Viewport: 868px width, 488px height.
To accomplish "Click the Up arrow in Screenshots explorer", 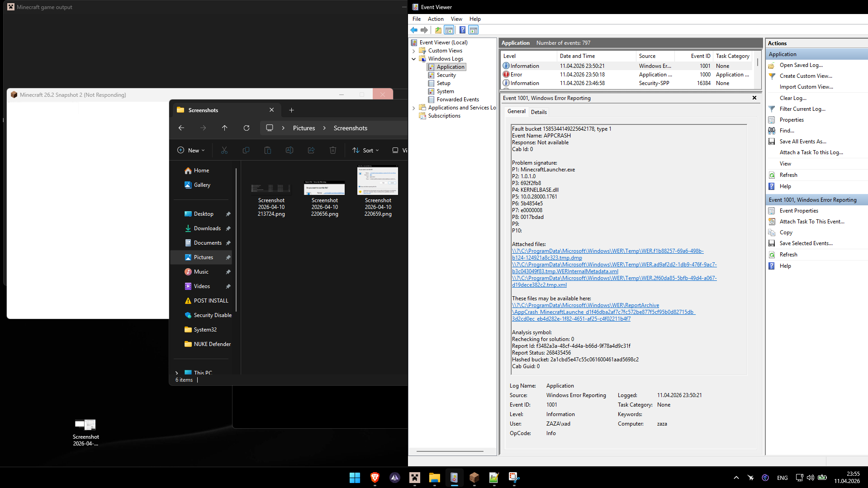I will coord(225,128).
